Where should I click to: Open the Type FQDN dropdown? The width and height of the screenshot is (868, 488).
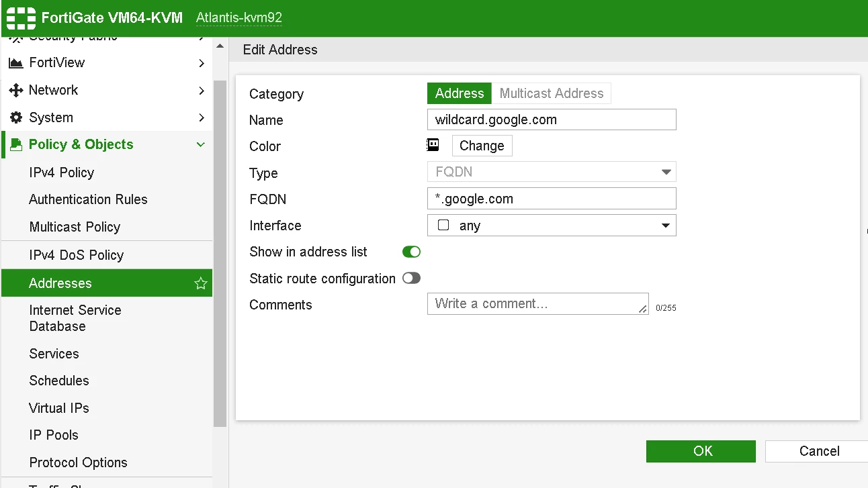pyautogui.click(x=552, y=172)
